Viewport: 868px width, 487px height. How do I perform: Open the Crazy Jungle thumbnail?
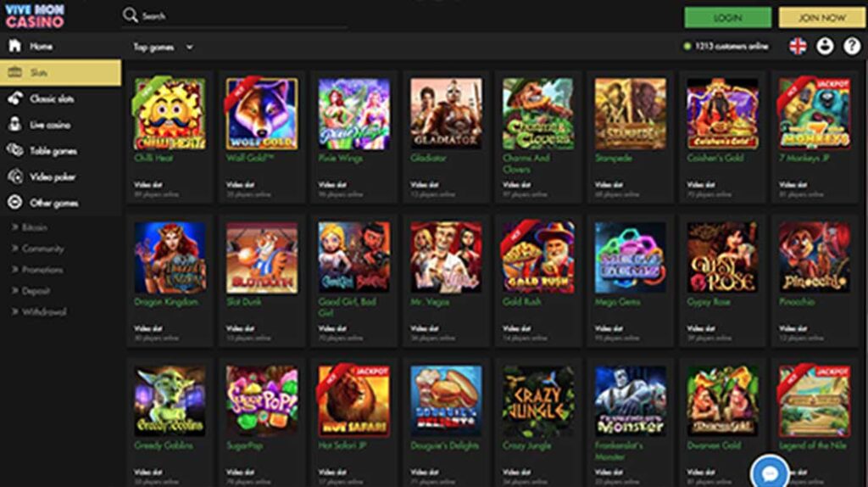click(x=538, y=401)
